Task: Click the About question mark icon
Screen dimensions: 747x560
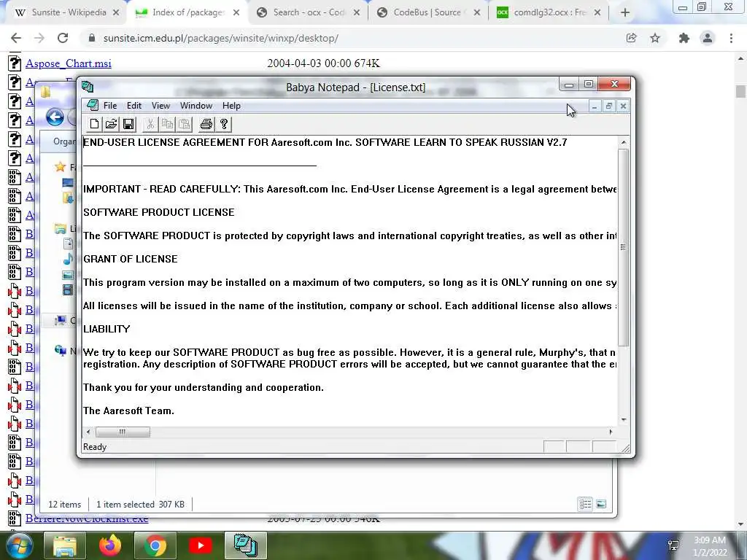Action: [223, 124]
